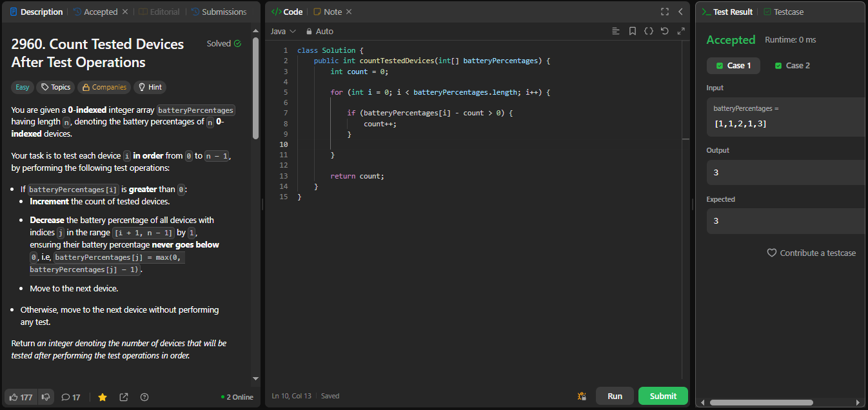Open the Testcase tab
Image resolution: width=868 pixels, height=410 pixels.
coord(784,12)
